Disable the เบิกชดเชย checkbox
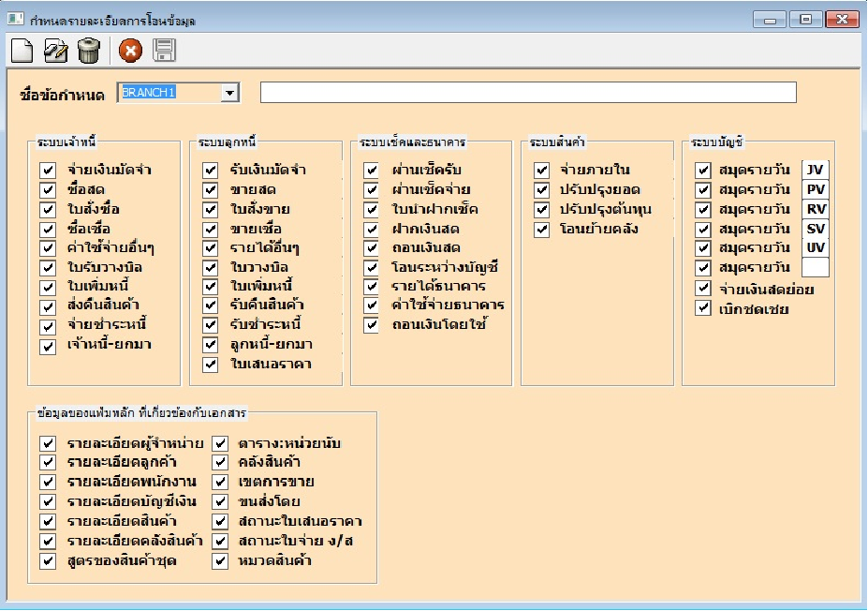The width and height of the screenshot is (868, 611). point(703,308)
